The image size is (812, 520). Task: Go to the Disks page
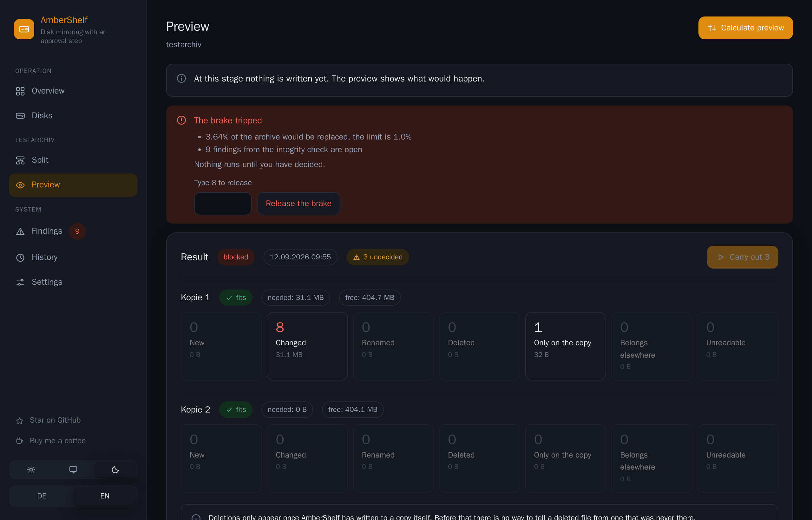pos(73,116)
